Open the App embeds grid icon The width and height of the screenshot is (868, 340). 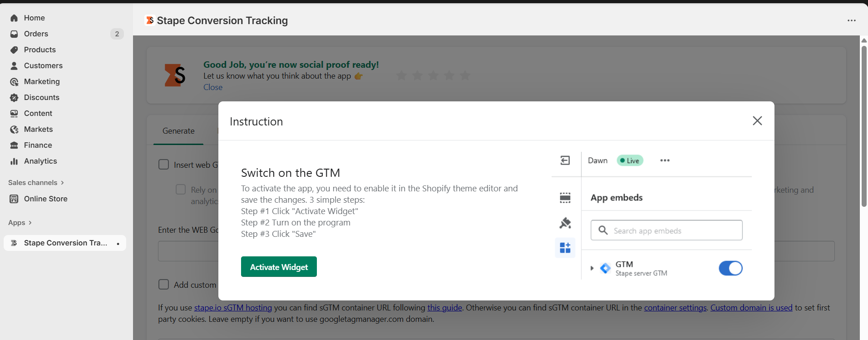point(565,248)
